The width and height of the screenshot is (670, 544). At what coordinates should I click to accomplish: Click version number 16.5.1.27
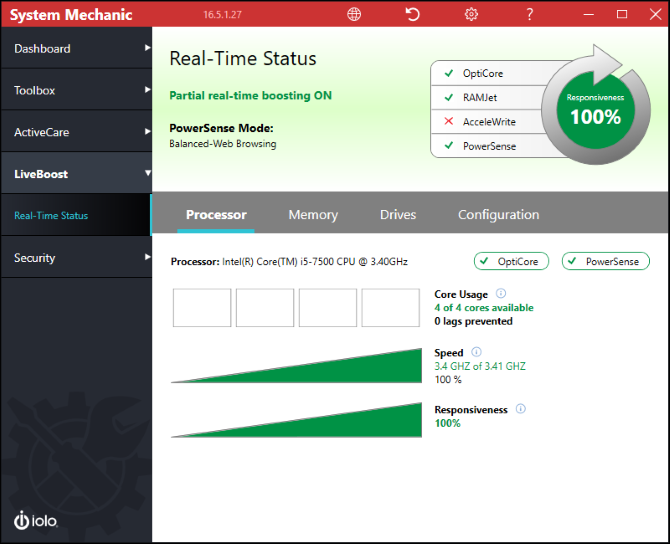(x=222, y=15)
